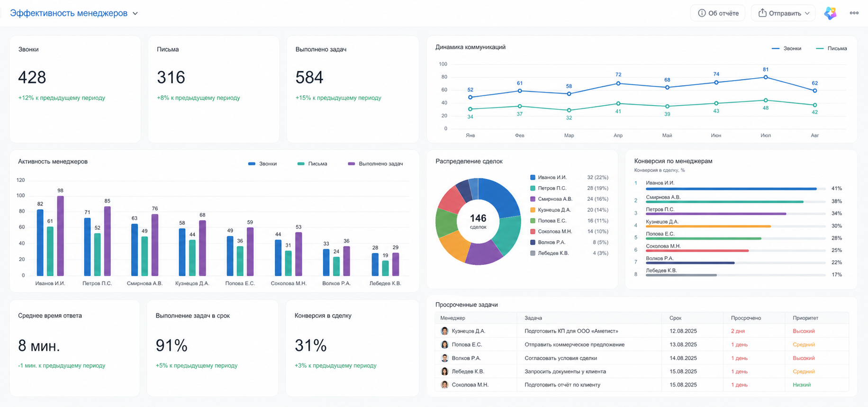Click Лебедев К.В. 17% conversion bar

tap(681, 275)
